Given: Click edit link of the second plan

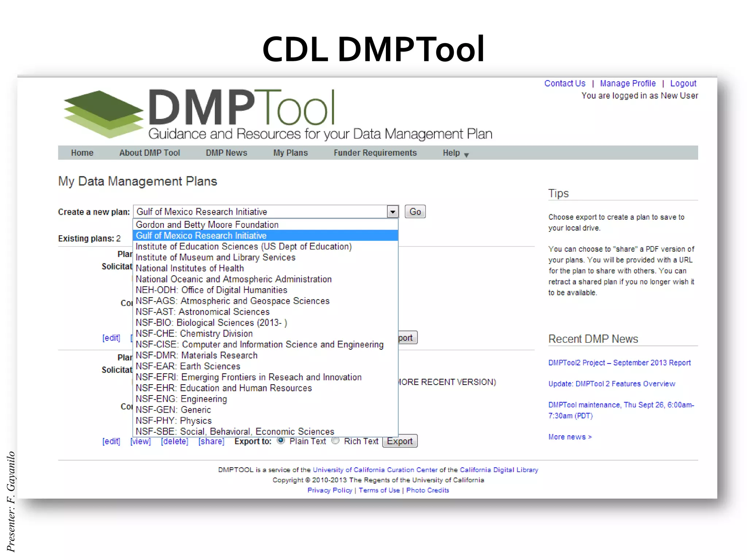Looking at the screenshot, I should [111, 442].
